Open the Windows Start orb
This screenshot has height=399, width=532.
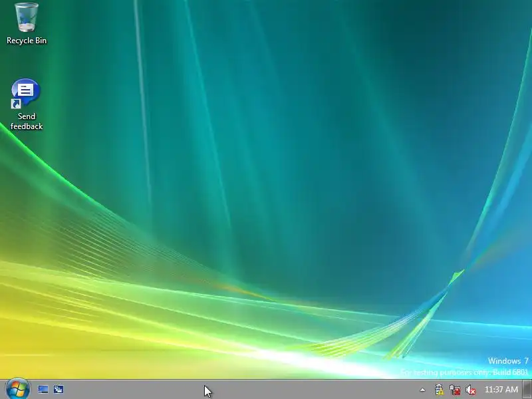click(18, 389)
